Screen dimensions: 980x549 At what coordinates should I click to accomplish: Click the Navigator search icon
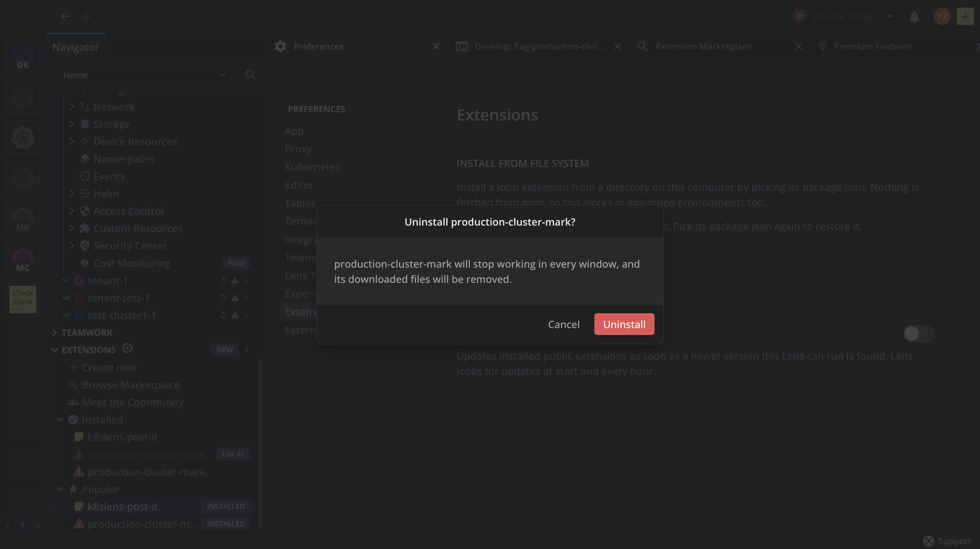(250, 75)
